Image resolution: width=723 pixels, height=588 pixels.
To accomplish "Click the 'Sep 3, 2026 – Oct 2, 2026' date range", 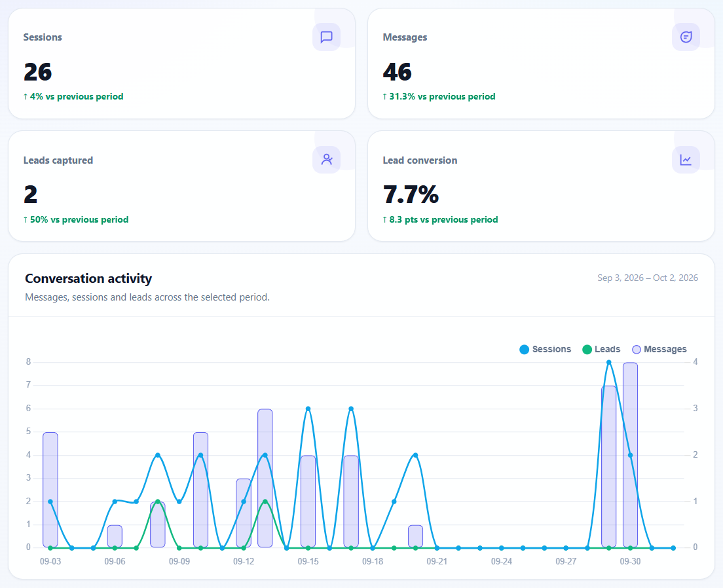I will tap(648, 278).
